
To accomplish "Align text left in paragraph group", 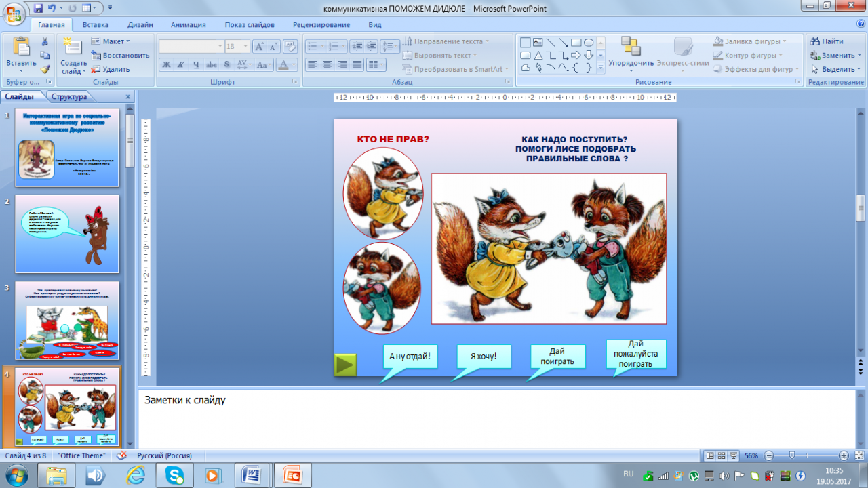I will pos(312,65).
